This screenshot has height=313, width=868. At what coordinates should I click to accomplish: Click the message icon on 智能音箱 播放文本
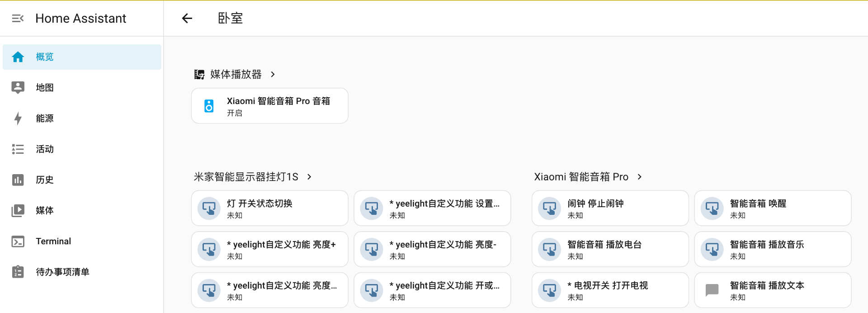tap(712, 290)
